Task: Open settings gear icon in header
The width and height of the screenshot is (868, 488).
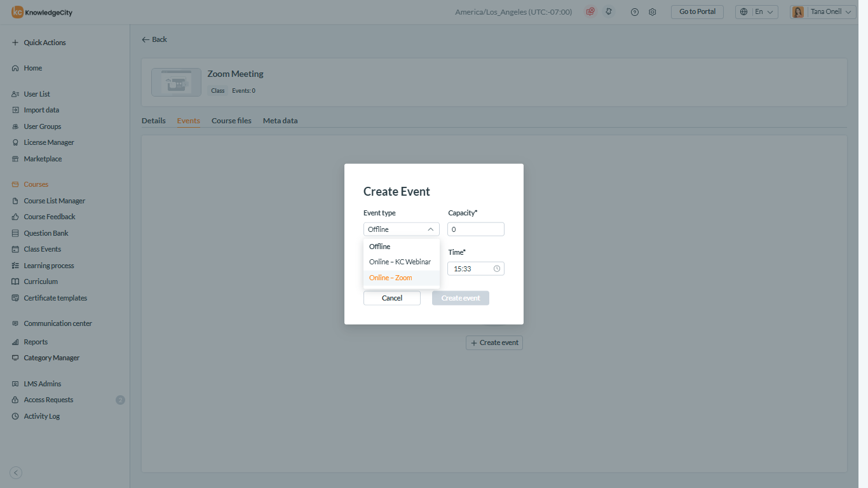Action: [652, 12]
